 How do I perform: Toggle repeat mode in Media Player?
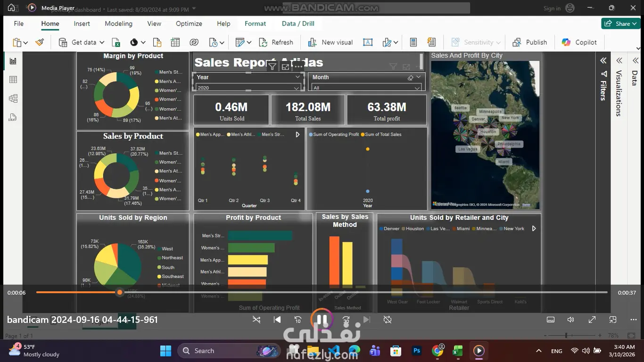(388, 320)
